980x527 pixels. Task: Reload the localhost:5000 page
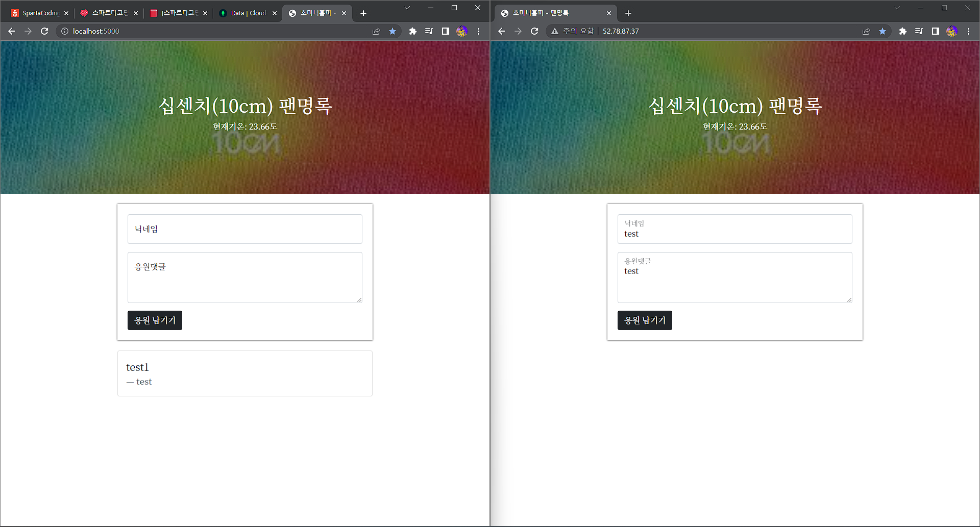[x=44, y=31]
